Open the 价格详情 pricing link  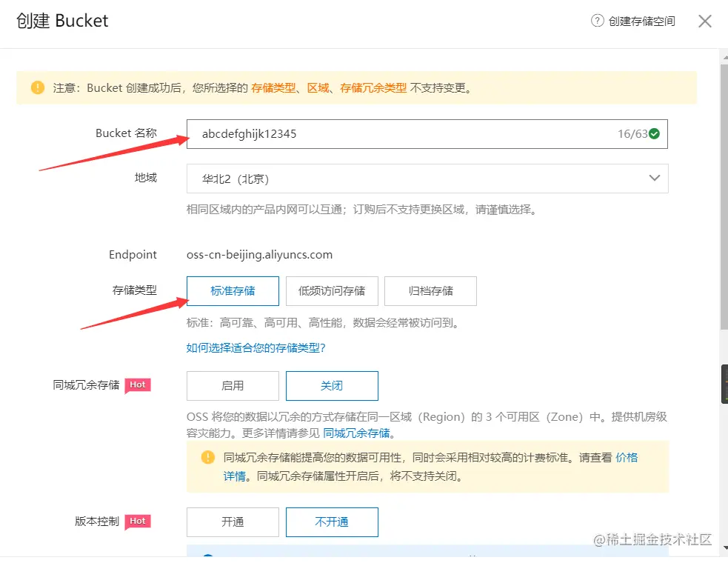[x=627, y=458]
